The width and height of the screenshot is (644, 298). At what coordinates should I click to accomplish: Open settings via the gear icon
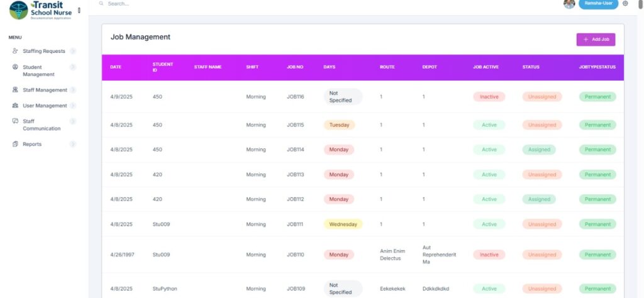click(625, 4)
